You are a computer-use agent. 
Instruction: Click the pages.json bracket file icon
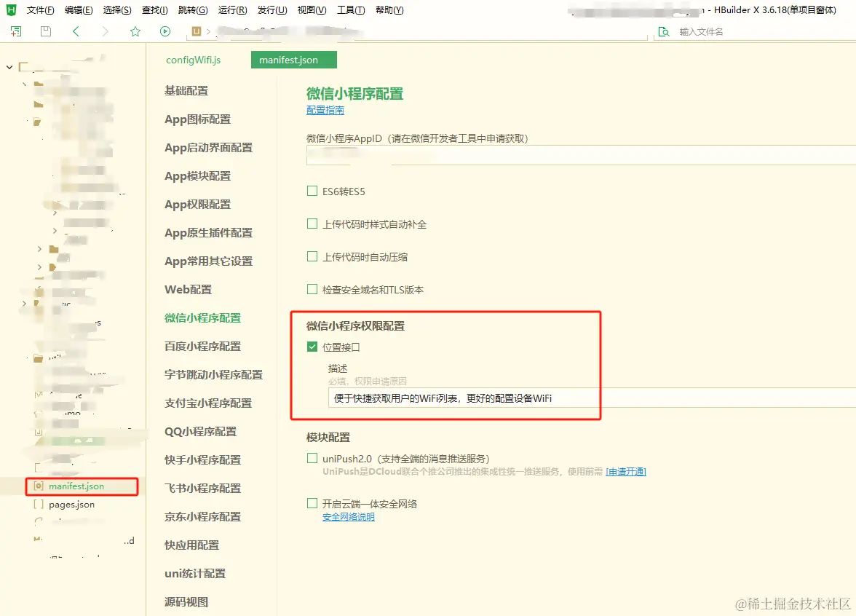click(39, 505)
